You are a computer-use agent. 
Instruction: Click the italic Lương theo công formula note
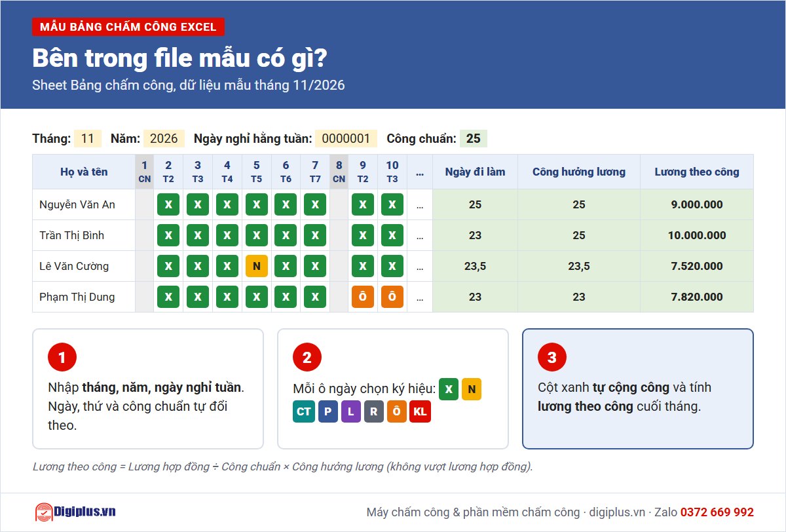283,466
